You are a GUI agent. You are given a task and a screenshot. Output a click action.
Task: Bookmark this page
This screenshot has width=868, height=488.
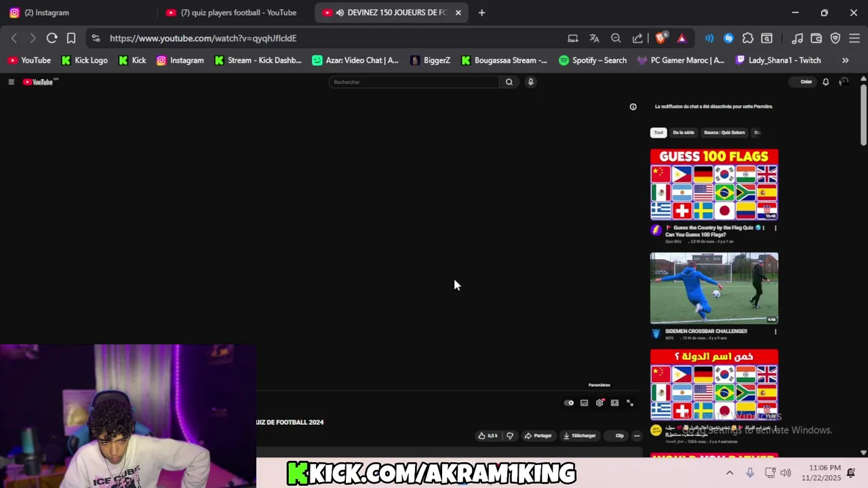point(71,38)
